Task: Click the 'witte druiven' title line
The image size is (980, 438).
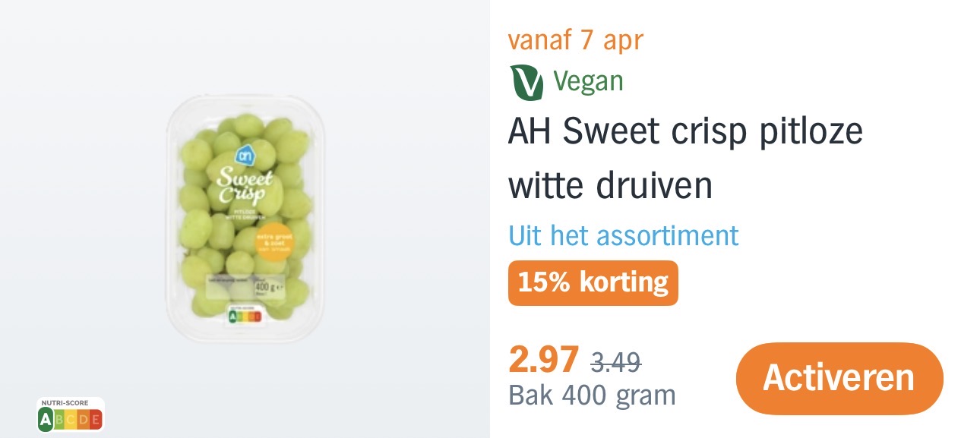Action: tap(610, 186)
